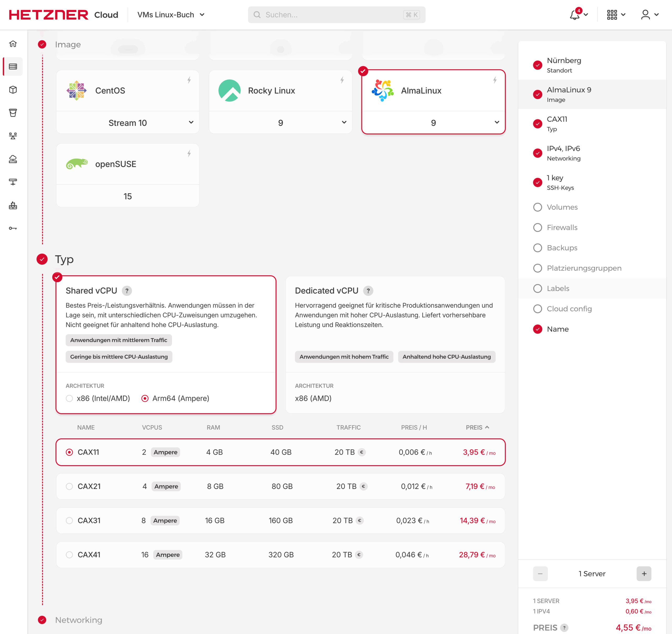This screenshot has width=672, height=634.
Task: Sort table by RAM column header
Action: pos(213,427)
